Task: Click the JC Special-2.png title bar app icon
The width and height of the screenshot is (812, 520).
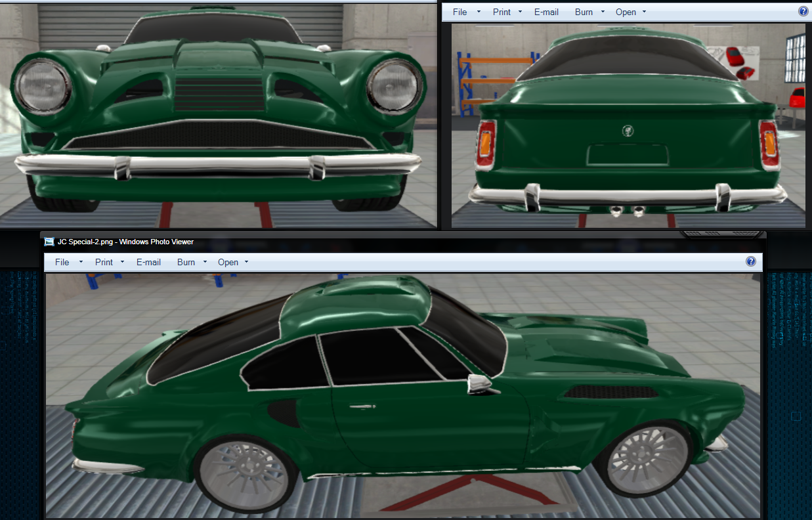Action: pyautogui.click(x=49, y=242)
